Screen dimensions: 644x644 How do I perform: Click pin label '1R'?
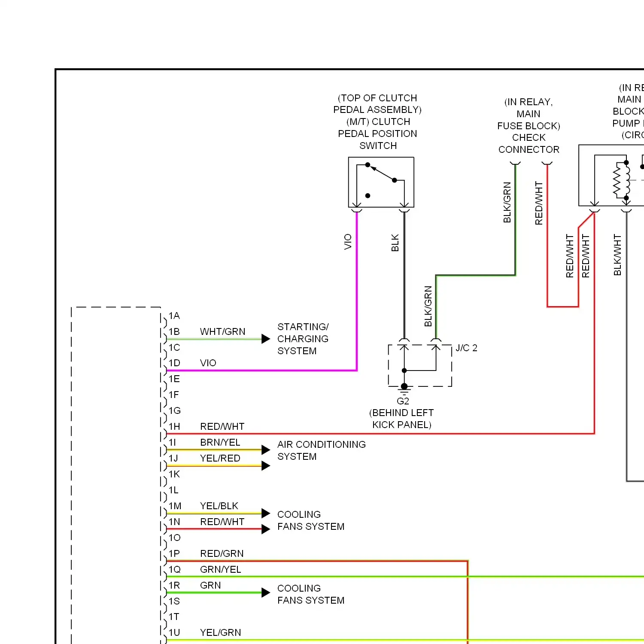tap(174, 585)
